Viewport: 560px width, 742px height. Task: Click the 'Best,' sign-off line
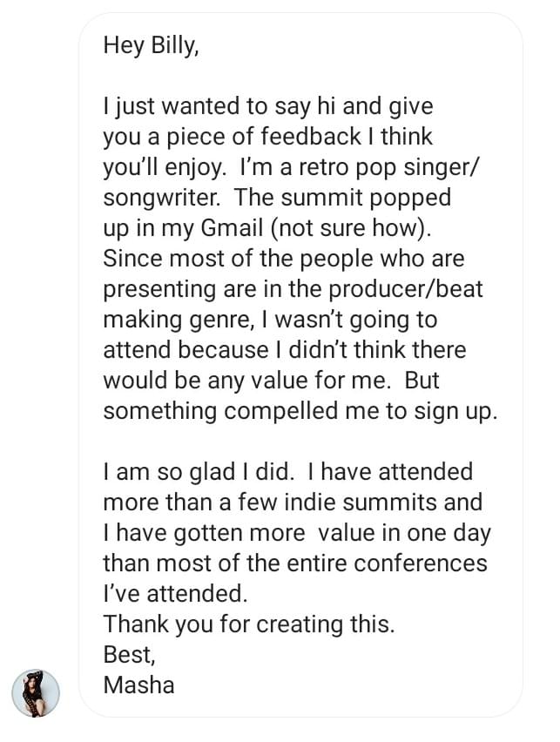tap(129, 655)
